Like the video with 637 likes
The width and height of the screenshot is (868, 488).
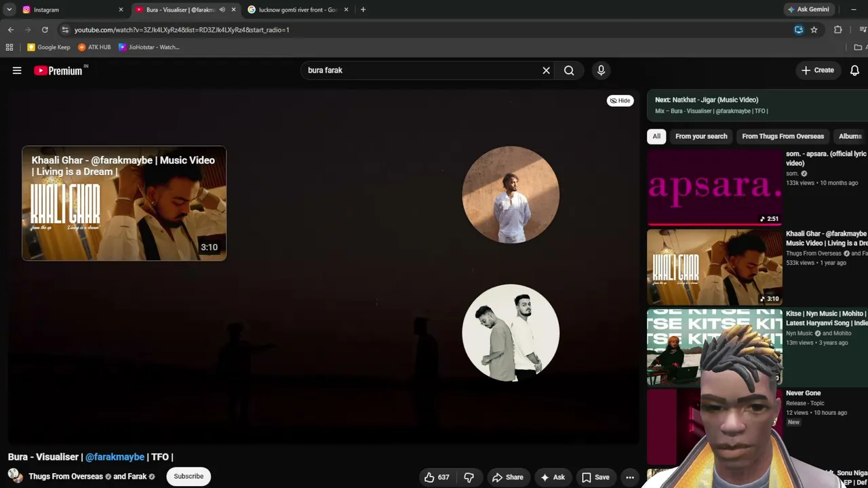click(436, 477)
